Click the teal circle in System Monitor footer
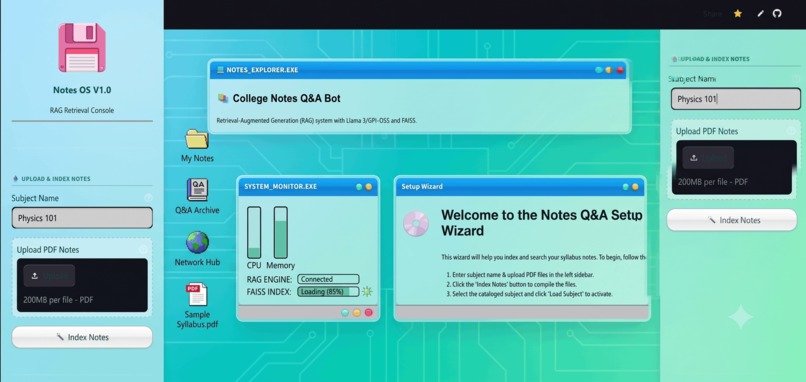The height and width of the screenshot is (382, 806). (345, 313)
